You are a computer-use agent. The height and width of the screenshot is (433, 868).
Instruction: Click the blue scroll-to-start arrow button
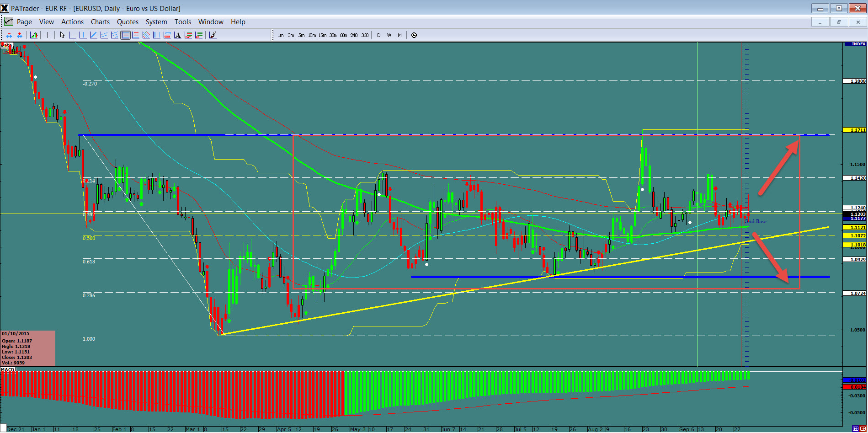tap(855, 428)
